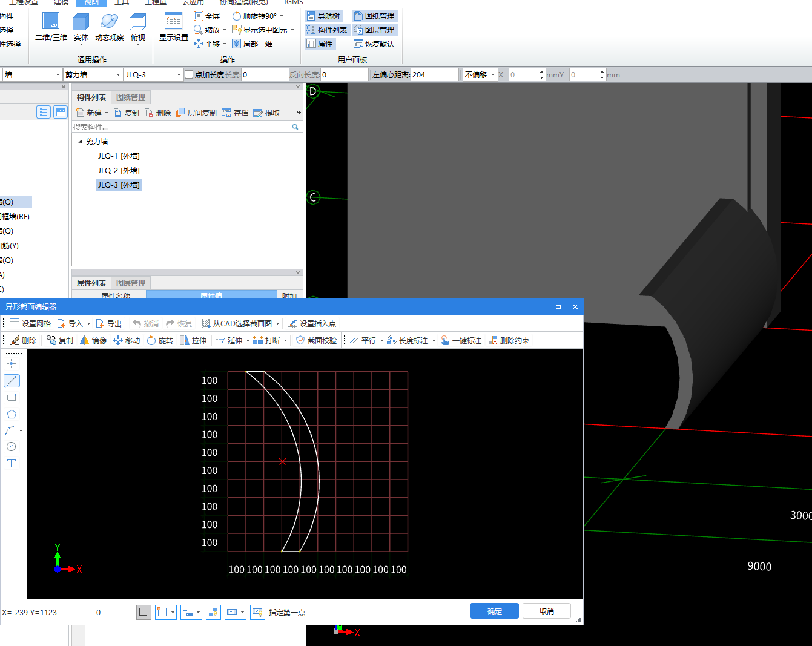Toggle 导航树 panel button
The height and width of the screenshot is (646, 812).
pos(323,16)
